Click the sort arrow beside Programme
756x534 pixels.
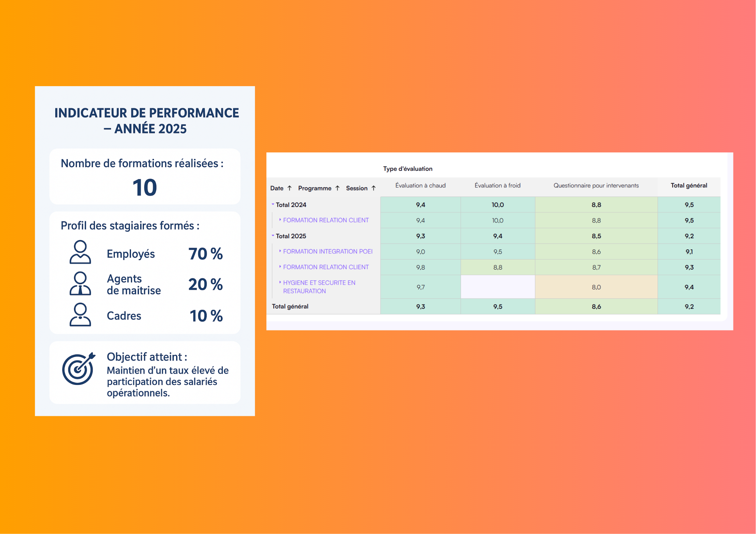(x=338, y=188)
